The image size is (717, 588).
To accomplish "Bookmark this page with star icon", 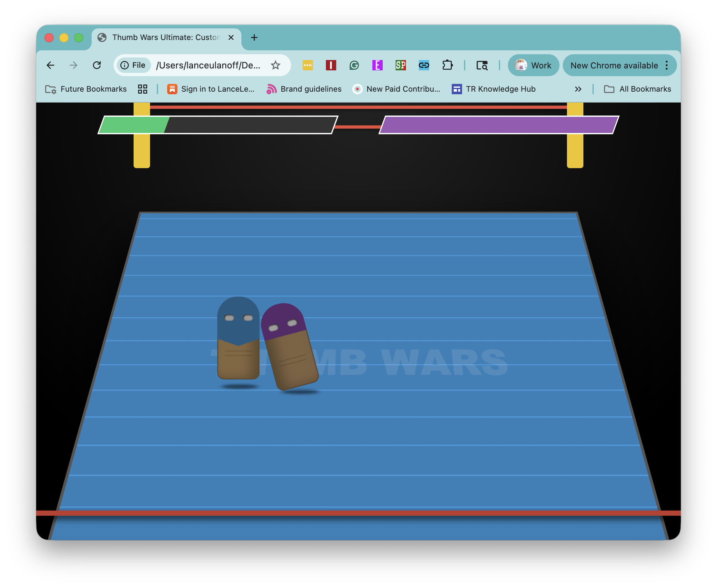I will [275, 65].
